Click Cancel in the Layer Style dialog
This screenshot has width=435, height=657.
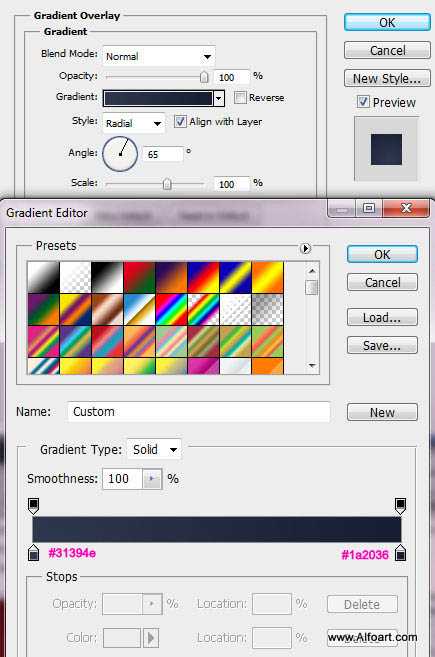387,51
